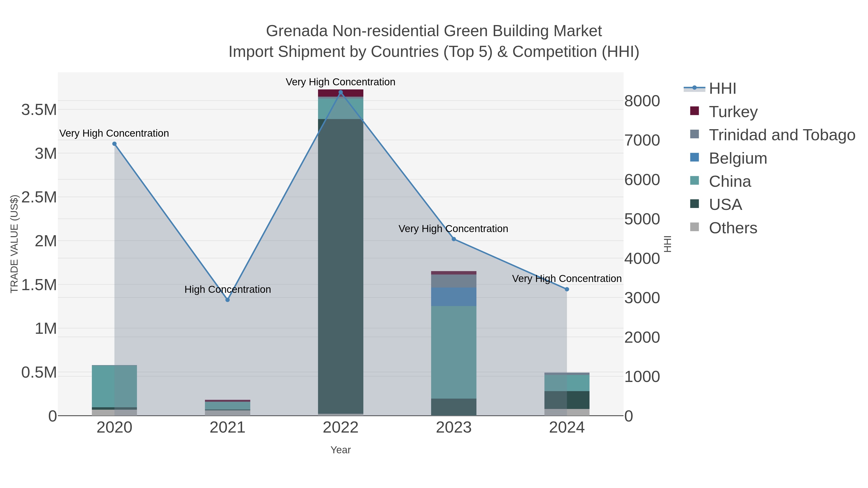The height and width of the screenshot is (488, 868).
Task: Click the Turkey segment atop 2022 bar
Action: click(x=341, y=93)
